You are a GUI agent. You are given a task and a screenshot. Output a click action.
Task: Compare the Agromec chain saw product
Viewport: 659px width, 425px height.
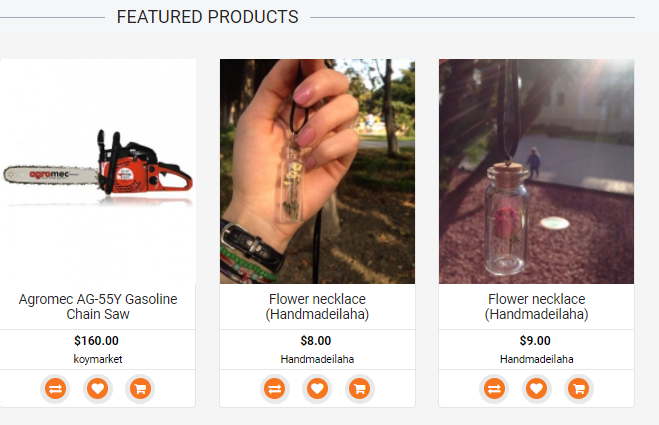(x=55, y=388)
